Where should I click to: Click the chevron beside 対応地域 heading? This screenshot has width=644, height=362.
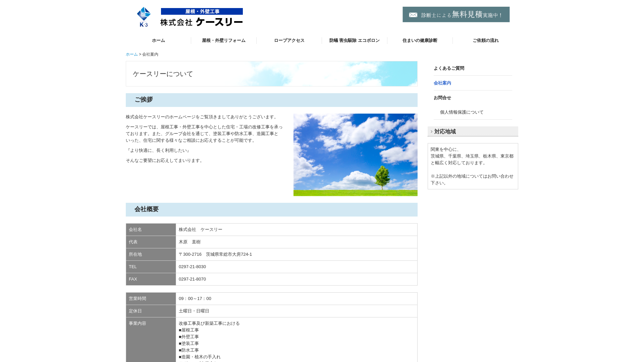[431, 132]
